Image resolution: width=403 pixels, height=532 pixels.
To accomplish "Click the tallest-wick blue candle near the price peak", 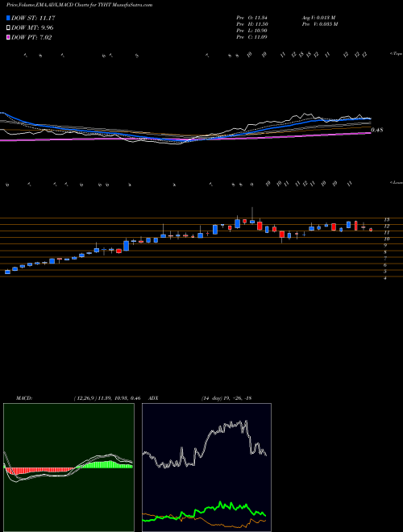I will 252,215.
